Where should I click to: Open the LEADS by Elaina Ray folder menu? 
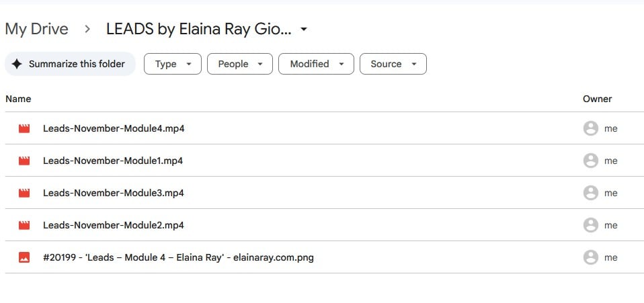pyautogui.click(x=305, y=30)
